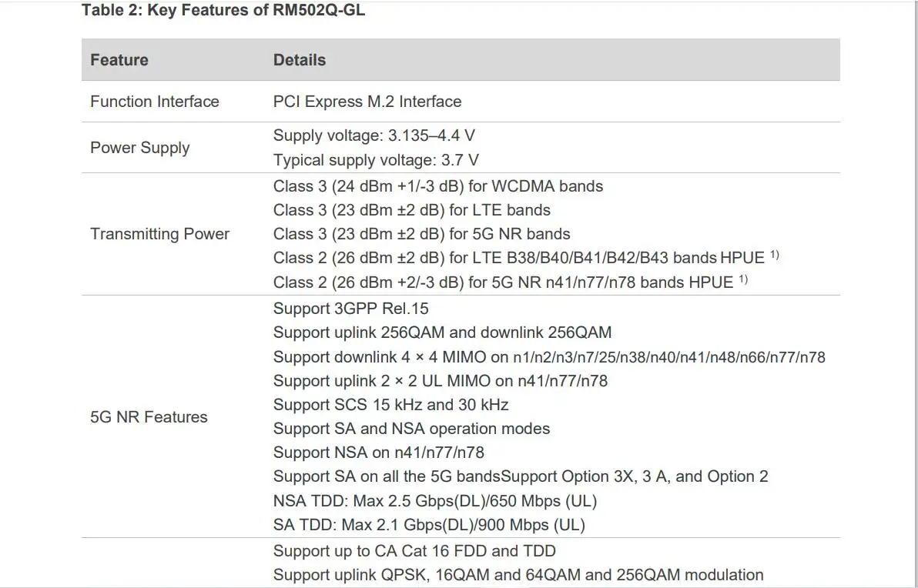Select "Support SA and NSA operation modes" line

point(411,429)
